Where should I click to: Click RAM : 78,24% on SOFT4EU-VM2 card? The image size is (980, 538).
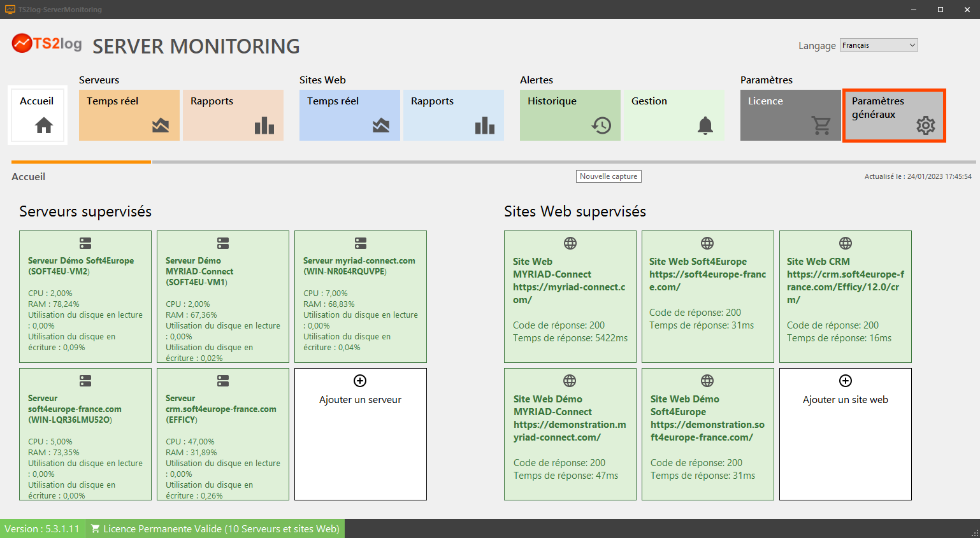pos(54,304)
